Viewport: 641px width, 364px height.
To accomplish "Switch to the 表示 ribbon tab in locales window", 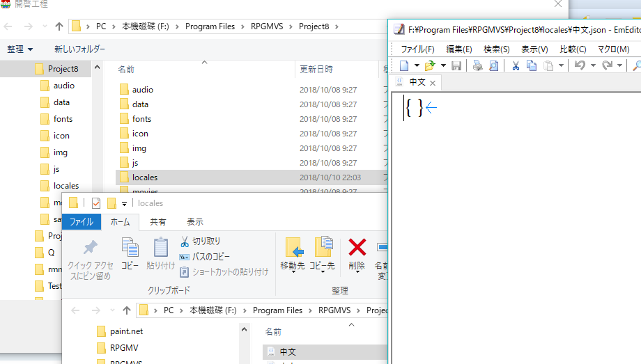I will tap(195, 222).
